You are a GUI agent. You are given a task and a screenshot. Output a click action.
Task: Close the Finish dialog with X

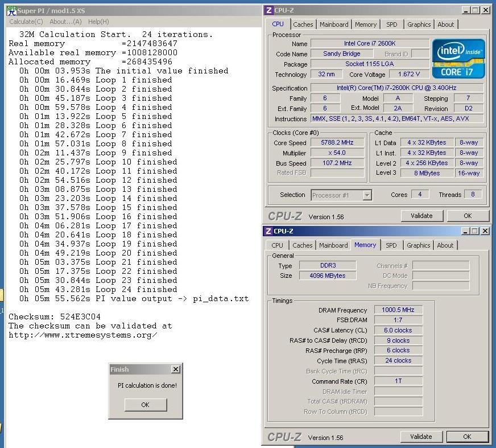pos(176,369)
